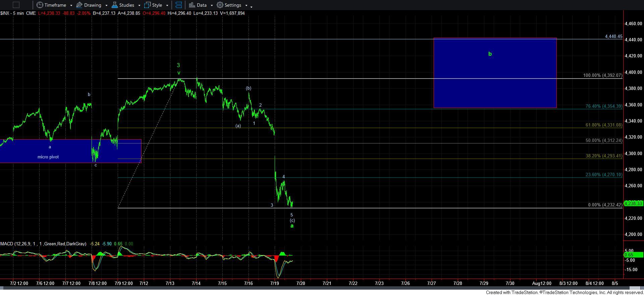Click the Data bar-chart icon

coord(192,5)
